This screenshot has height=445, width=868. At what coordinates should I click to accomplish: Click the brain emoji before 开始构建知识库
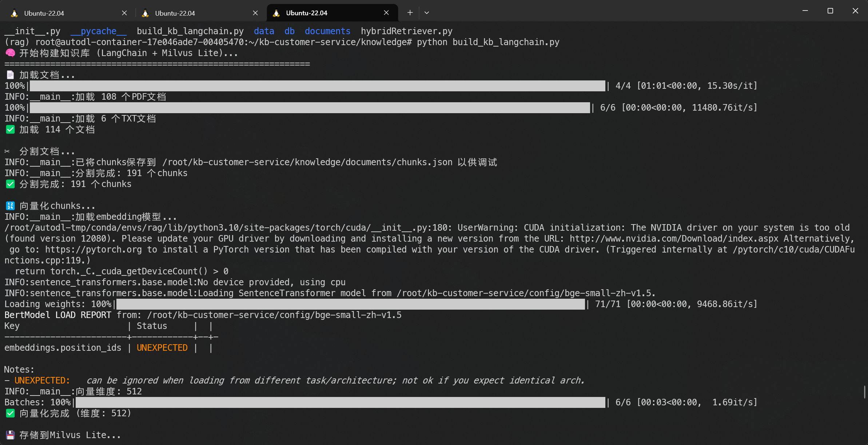click(10, 53)
